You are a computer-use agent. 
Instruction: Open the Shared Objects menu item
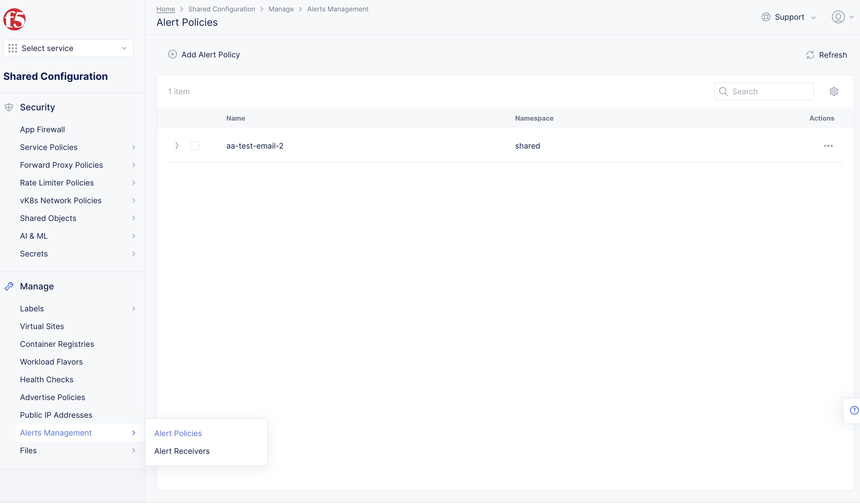[x=48, y=218]
